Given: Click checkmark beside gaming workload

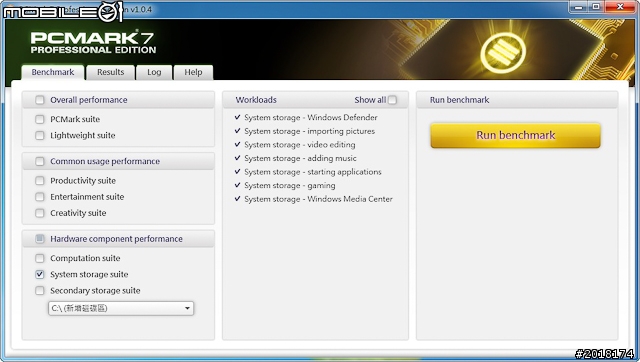Looking at the screenshot, I should coord(238,185).
